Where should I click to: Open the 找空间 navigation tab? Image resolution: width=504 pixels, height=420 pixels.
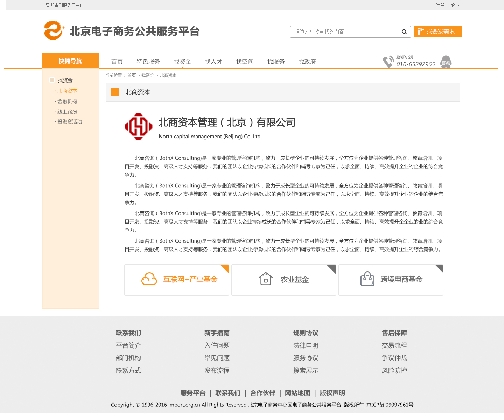point(245,62)
